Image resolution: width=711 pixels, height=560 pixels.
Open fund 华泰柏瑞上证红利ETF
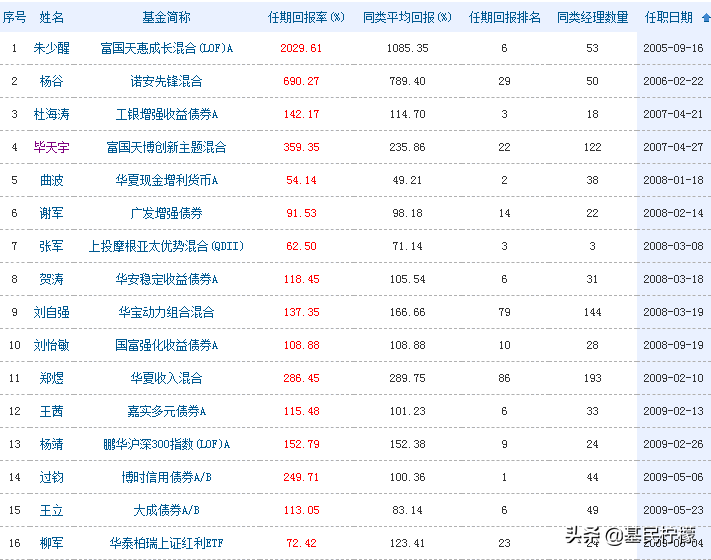coord(166,543)
